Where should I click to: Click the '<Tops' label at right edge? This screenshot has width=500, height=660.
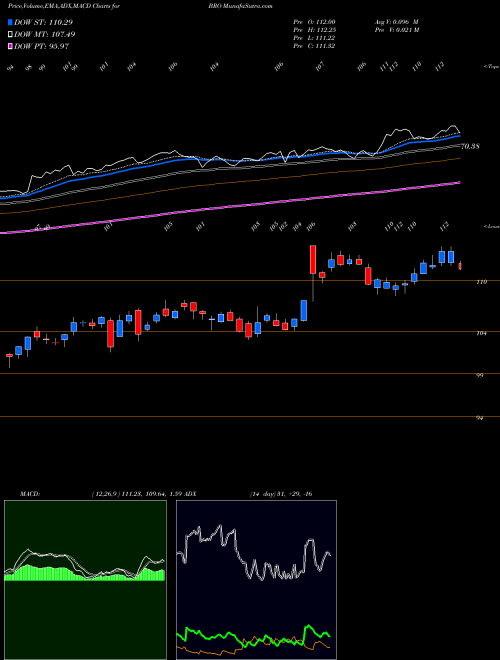pos(490,67)
